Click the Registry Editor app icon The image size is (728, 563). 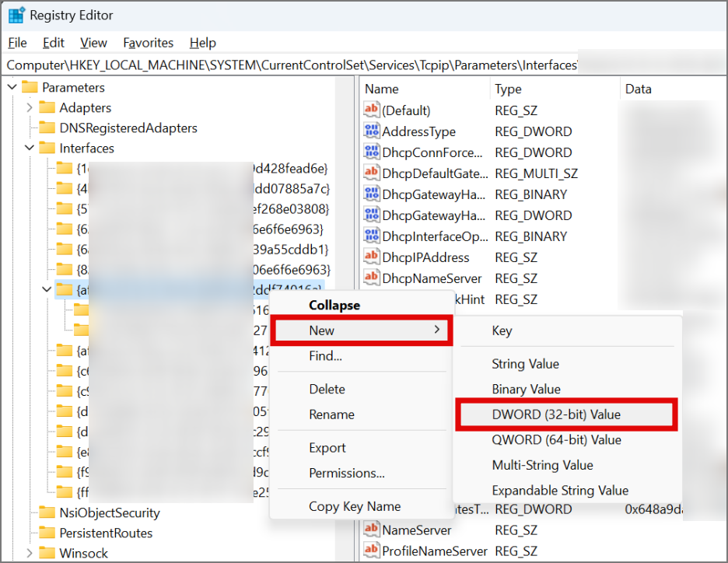pos(16,16)
